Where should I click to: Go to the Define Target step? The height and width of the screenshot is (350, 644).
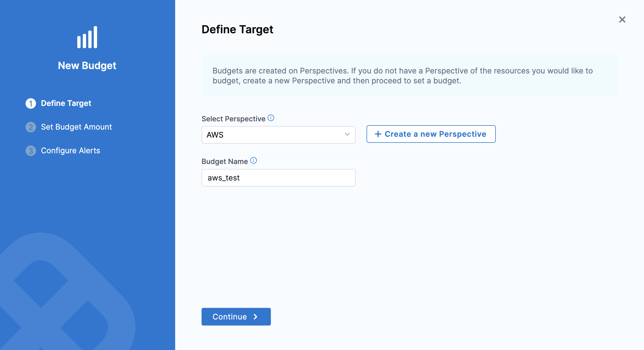tap(66, 103)
